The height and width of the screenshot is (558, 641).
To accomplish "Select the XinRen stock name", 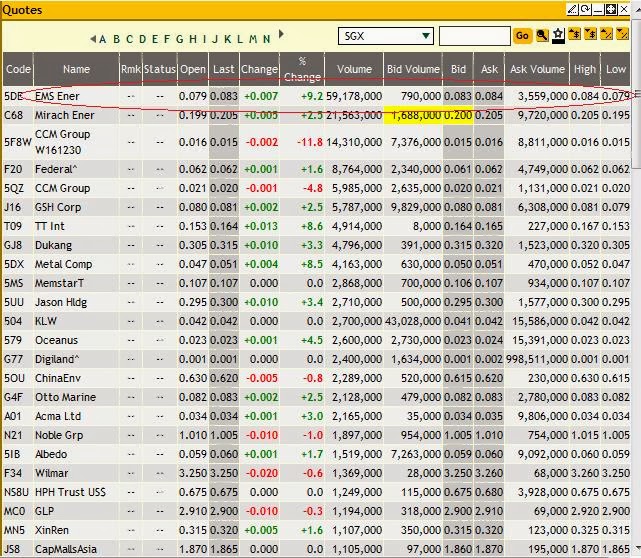I will [52, 530].
